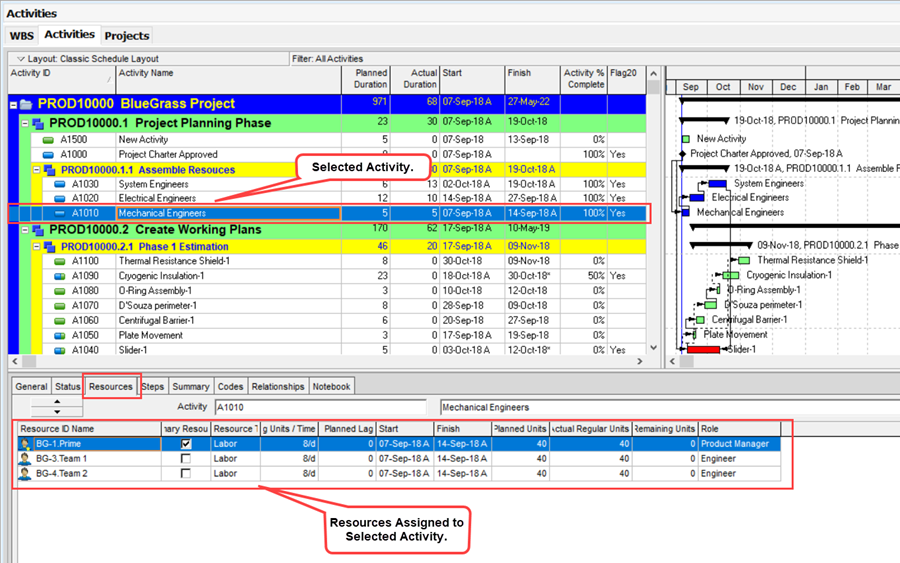The width and height of the screenshot is (900, 563).
Task: Open the Summary details tab
Action: [x=191, y=387]
